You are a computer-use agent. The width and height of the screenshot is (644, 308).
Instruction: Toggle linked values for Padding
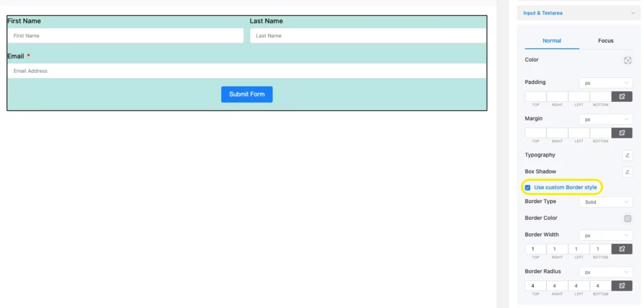pos(622,97)
